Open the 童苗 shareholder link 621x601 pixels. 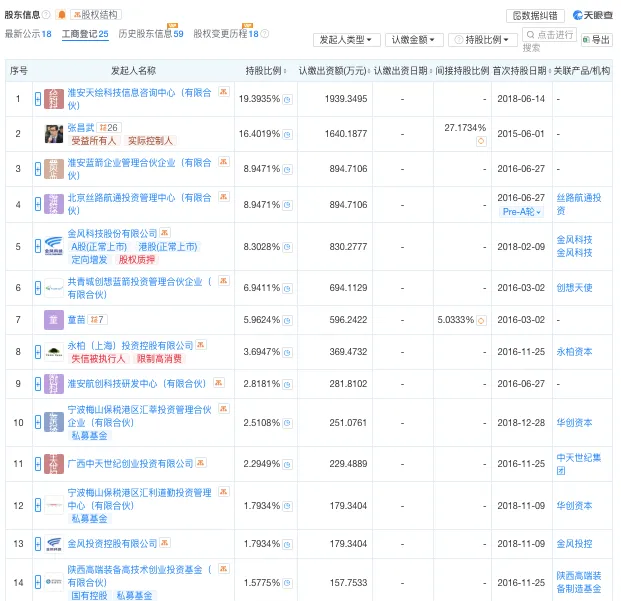pos(76,319)
